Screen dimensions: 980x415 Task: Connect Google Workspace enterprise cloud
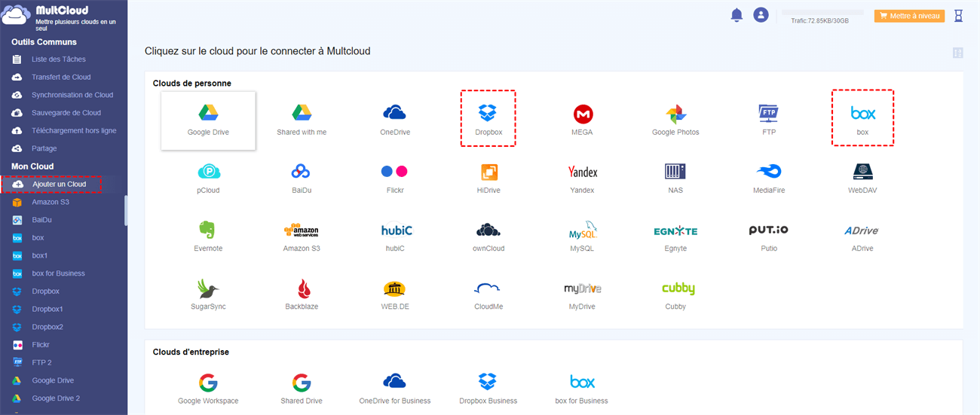click(208, 389)
